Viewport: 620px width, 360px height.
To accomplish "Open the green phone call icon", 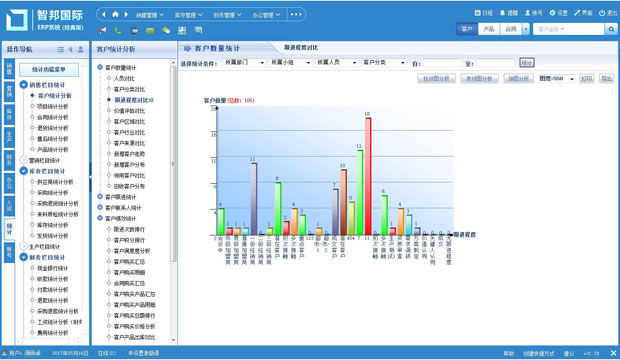I will 118,30.
